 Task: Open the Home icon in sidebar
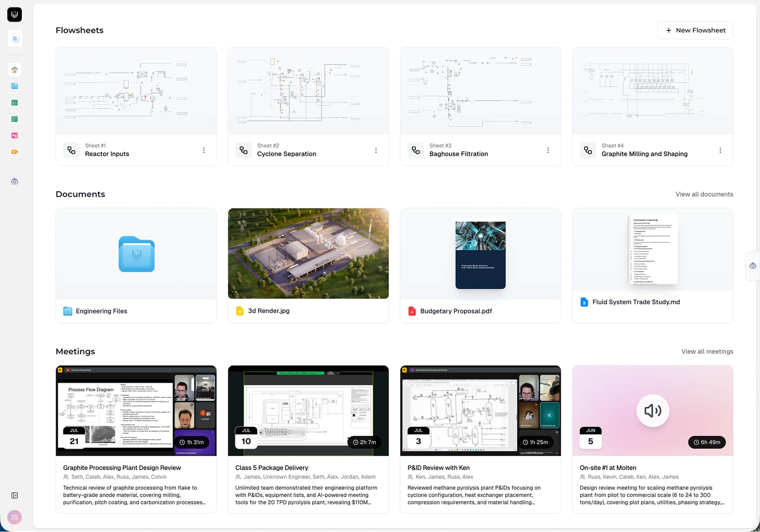pos(14,70)
